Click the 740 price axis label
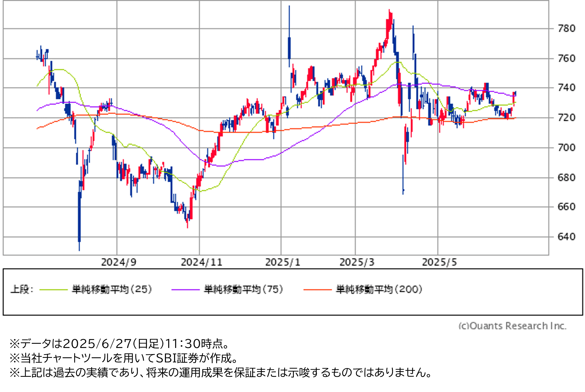Viewport: 585px width, 392px height. [x=566, y=88]
